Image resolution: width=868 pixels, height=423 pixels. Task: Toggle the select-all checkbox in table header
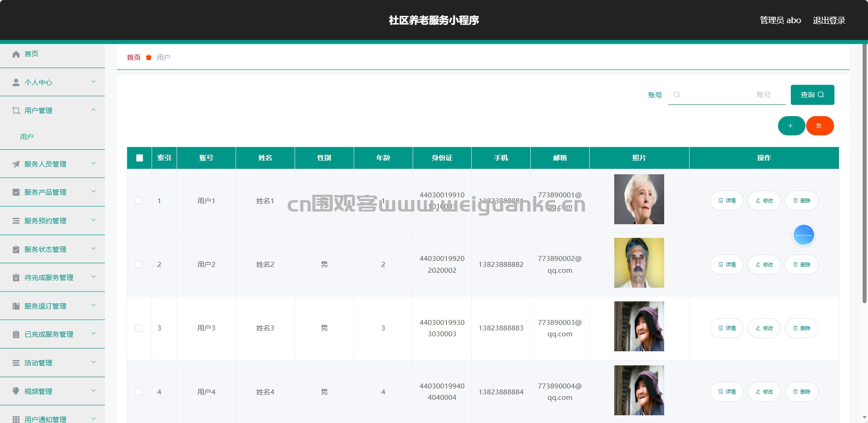[139, 158]
